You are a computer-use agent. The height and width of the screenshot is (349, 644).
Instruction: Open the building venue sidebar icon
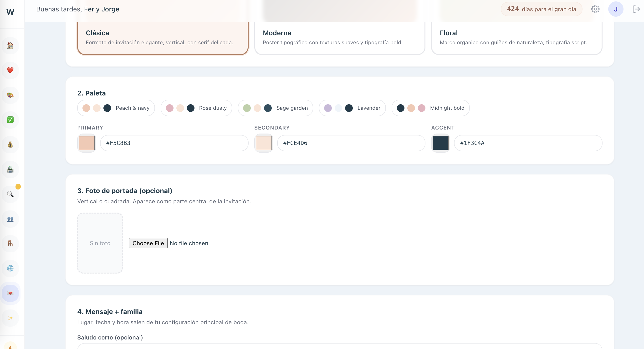click(x=10, y=170)
